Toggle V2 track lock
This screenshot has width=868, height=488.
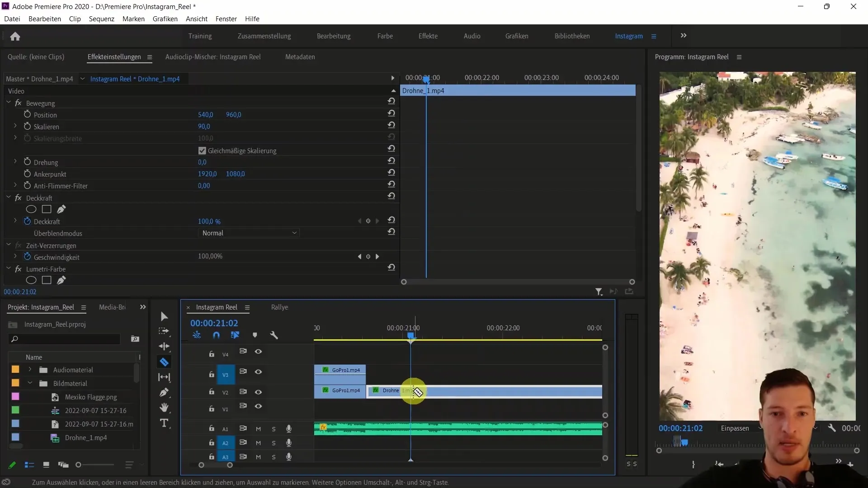[212, 392]
